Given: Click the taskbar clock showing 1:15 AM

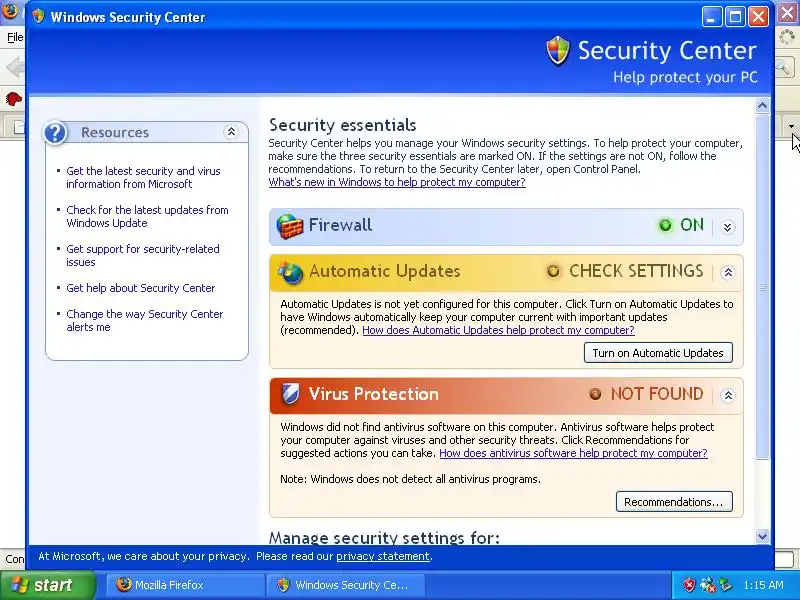Looking at the screenshot, I should (x=763, y=585).
